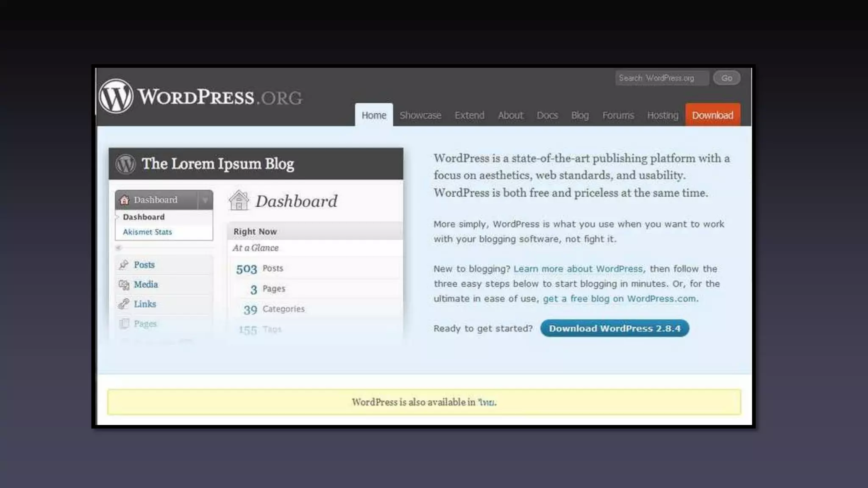Click the Posts pushpin icon
Screen dimensions: 868x488
(123, 265)
